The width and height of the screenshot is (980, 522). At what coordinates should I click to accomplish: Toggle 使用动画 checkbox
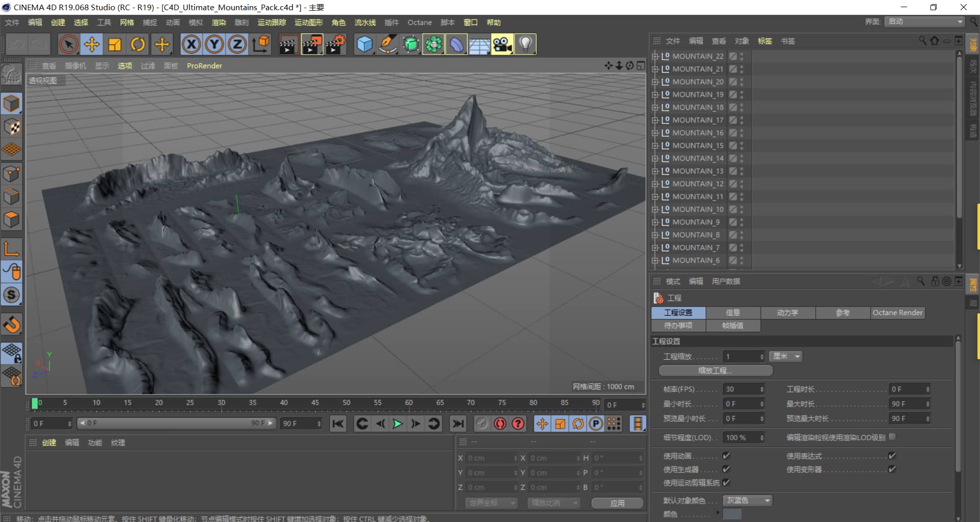coord(726,456)
